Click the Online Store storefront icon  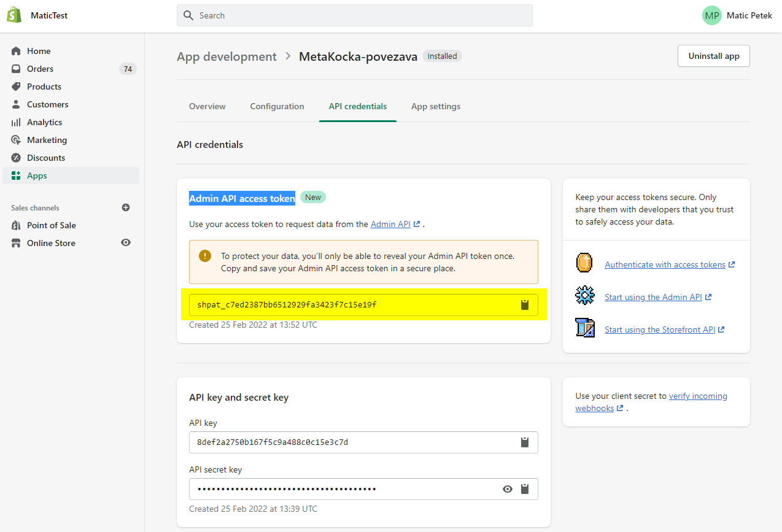(x=16, y=243)
